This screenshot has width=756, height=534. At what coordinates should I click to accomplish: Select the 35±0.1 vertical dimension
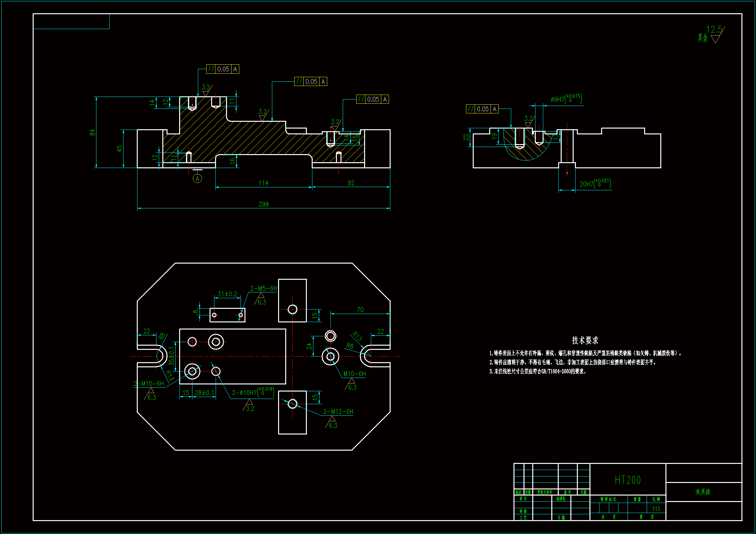pyautogui.click(x=171, y=356)
